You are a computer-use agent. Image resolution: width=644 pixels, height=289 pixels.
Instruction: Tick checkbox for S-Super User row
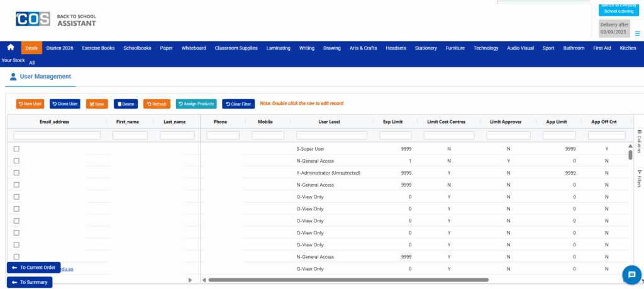pos(16,149)
